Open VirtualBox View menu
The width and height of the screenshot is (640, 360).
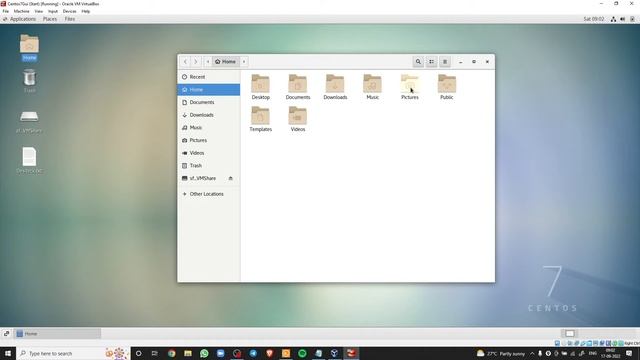[x=39, y=11]
